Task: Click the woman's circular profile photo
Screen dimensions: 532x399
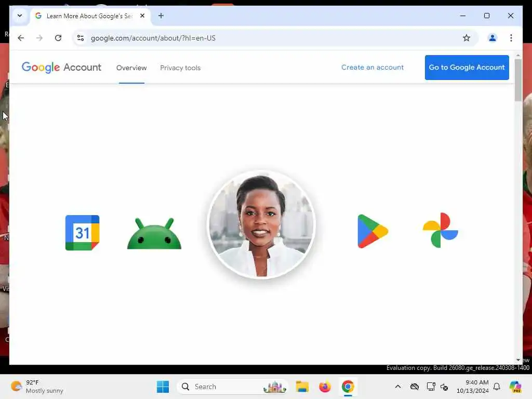Action: pyautogui.click(x=261, y=224)
